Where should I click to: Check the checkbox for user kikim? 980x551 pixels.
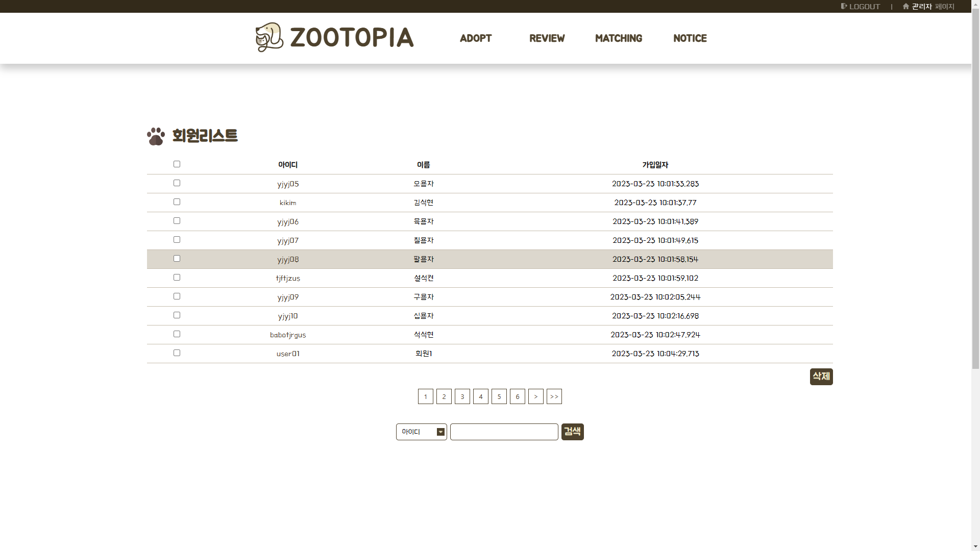pyautogui.click(x=177, y=202)
